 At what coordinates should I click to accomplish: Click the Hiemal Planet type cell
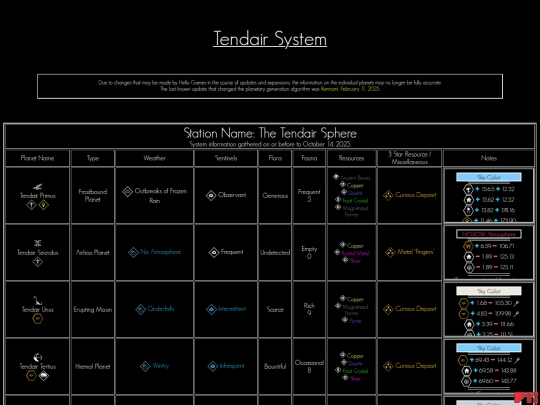click(x=93, y=366)
